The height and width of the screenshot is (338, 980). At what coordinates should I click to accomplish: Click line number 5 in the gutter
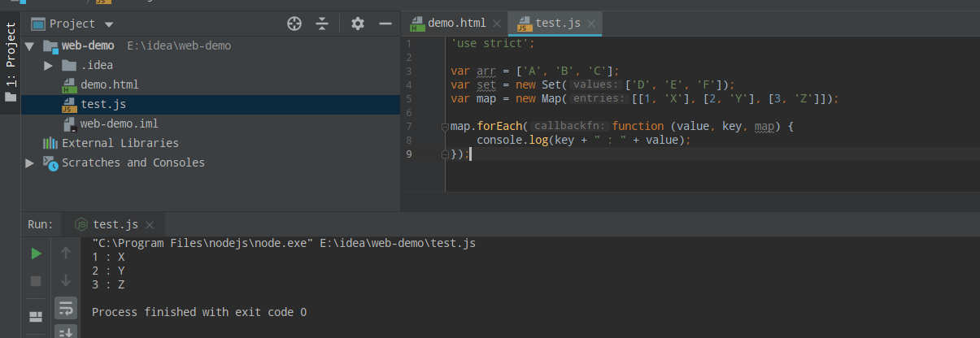(408, 98)
